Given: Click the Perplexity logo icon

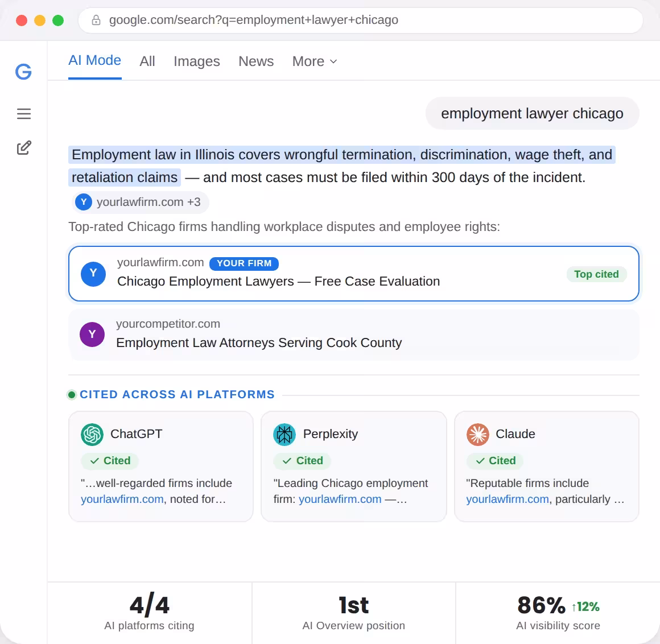Looking at the screenshot, I should pyautogui.click(x=284, y=435).
